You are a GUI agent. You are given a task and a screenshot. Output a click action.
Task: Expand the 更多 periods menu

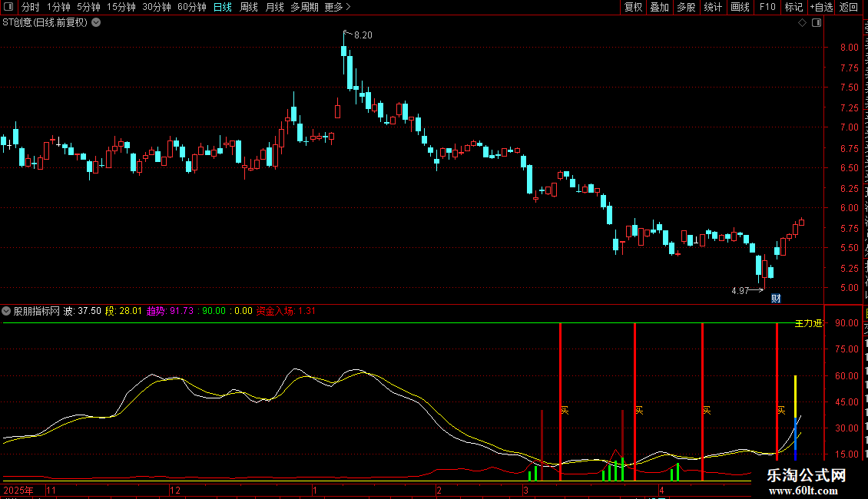tap(337, 7)
